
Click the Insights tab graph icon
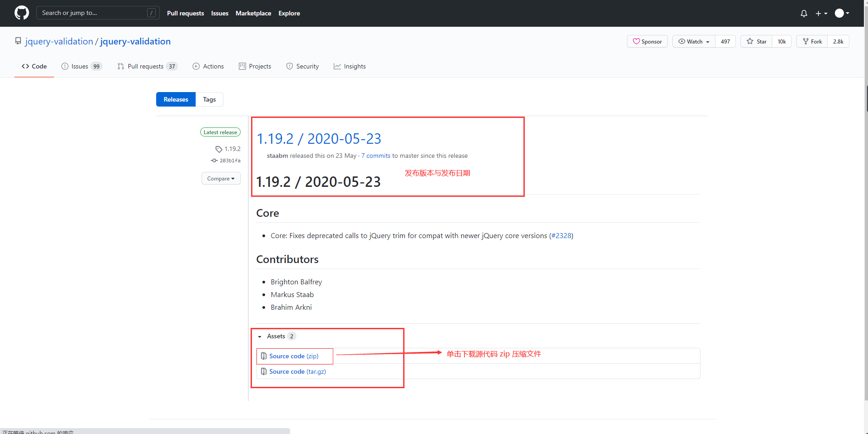pyautogui.click(x=337, y=66)
